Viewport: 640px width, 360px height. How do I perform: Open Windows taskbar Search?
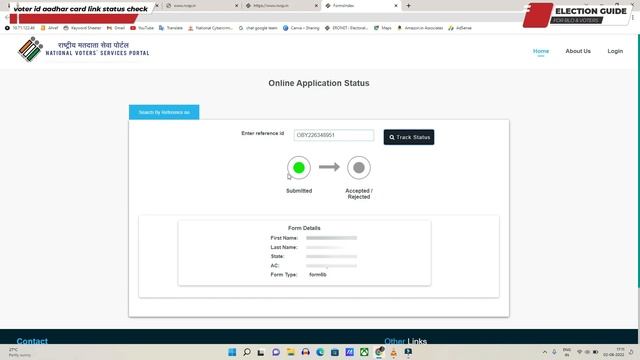point(247,352)
